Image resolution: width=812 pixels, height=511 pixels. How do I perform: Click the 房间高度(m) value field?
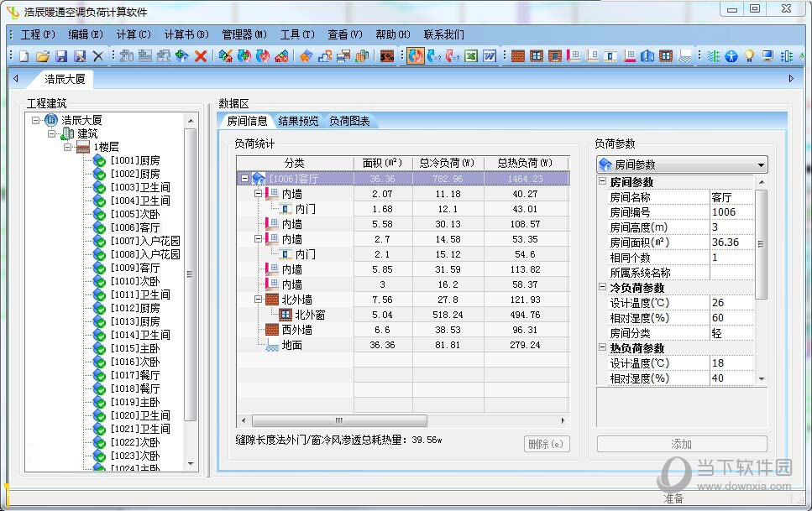[731, 227]
